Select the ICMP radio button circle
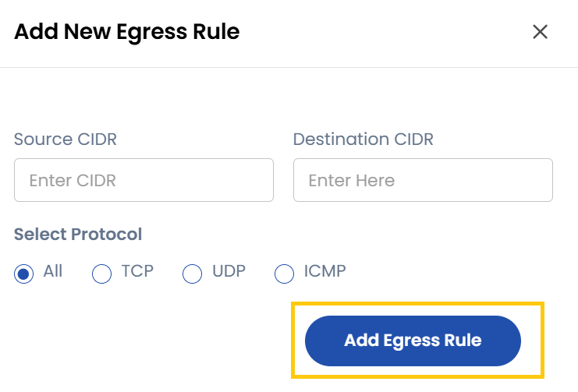Image resolution: width=578 pixels, height=392 pixels. pyautogui.click(x=285, y=274)
